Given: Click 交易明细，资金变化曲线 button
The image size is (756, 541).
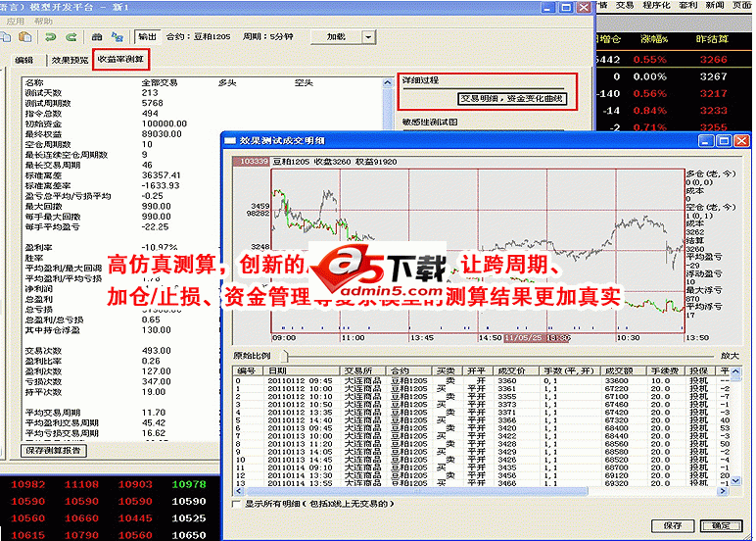Looking at the screenshot, I should (511, 98).
